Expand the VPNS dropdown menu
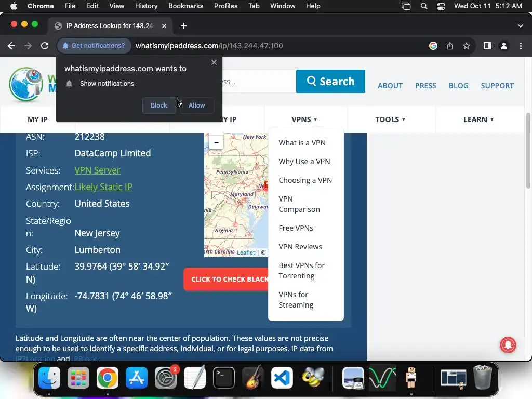This screenshot has width=532, height=399. point(304,119)
